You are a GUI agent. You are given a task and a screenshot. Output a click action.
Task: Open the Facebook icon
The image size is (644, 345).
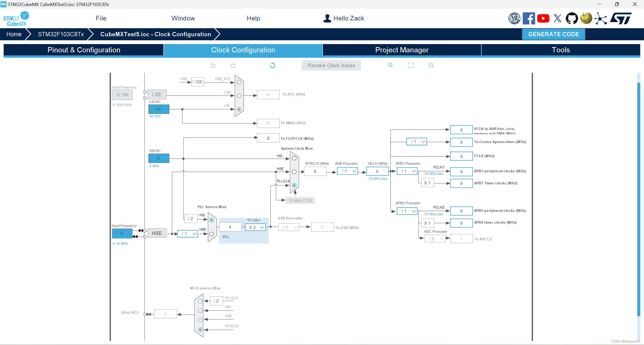529,18
